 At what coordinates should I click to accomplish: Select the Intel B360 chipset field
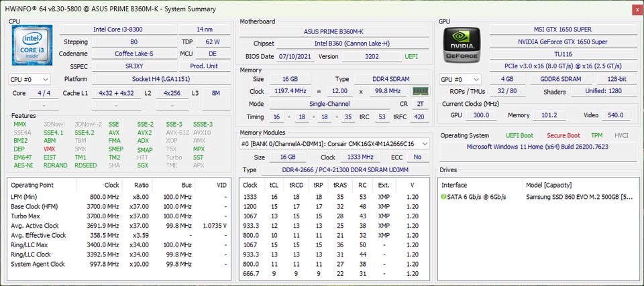pyautogui.click(x=353, y=44)
